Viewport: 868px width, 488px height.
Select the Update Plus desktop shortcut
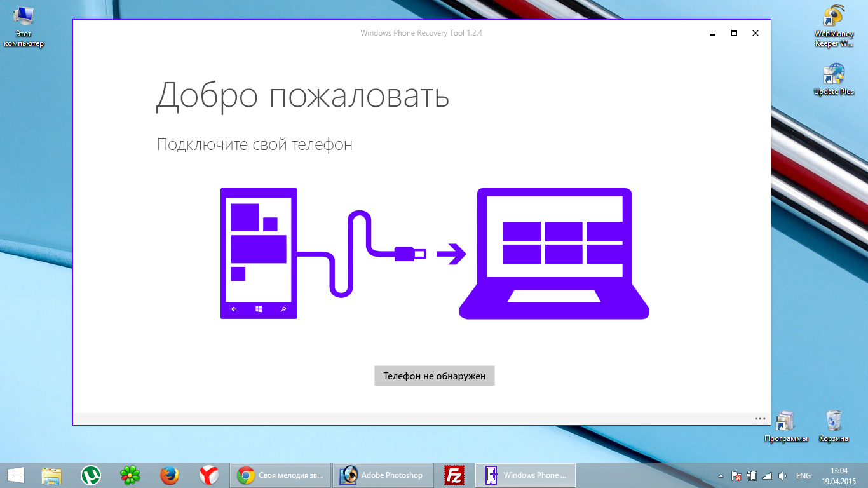834,79
